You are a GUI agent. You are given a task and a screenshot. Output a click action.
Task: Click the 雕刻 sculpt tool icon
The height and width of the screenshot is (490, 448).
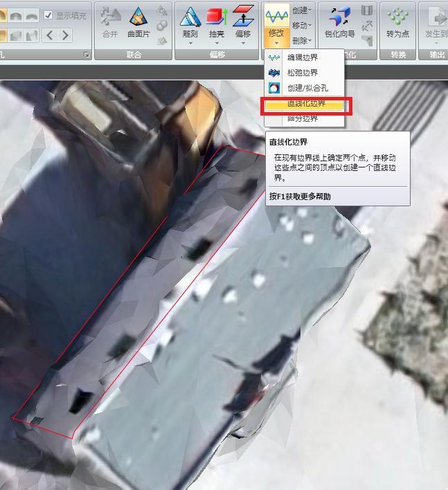click(190, 17)
